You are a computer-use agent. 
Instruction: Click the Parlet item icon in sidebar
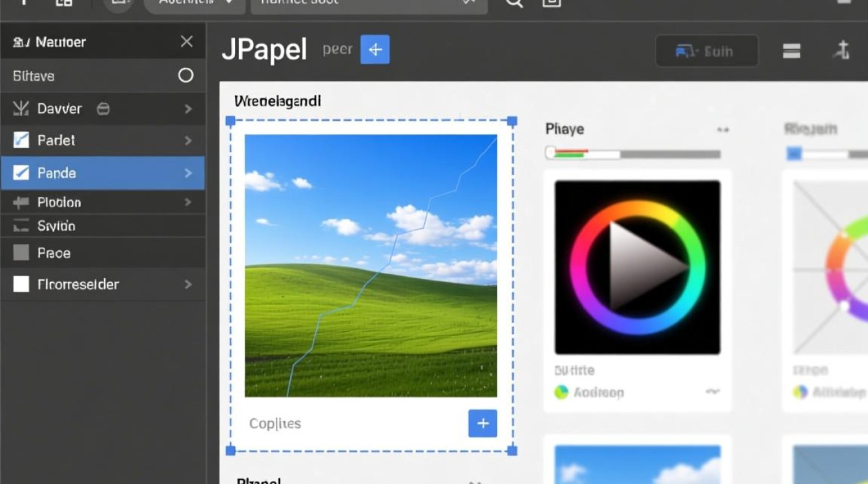(21, 140)
